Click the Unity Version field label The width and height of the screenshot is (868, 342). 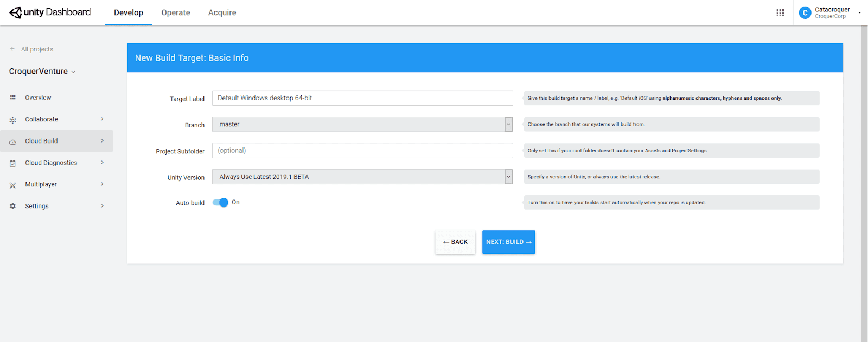coord(186,178)
